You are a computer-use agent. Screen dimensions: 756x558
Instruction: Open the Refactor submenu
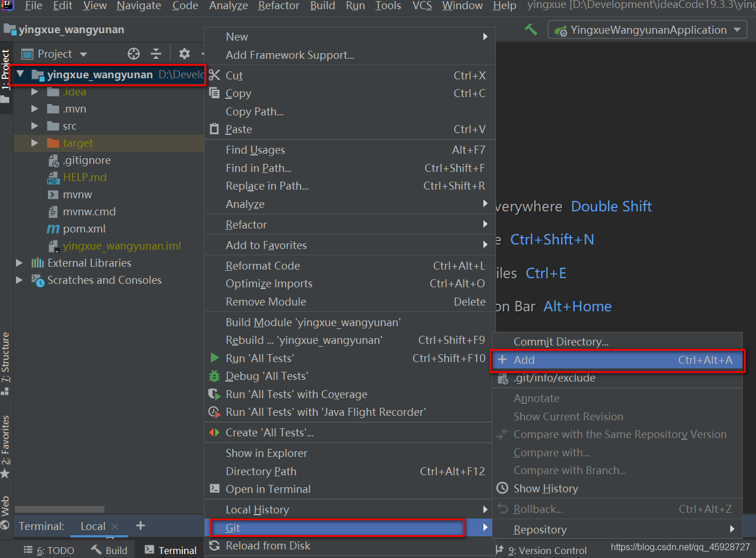coord(350,224)
